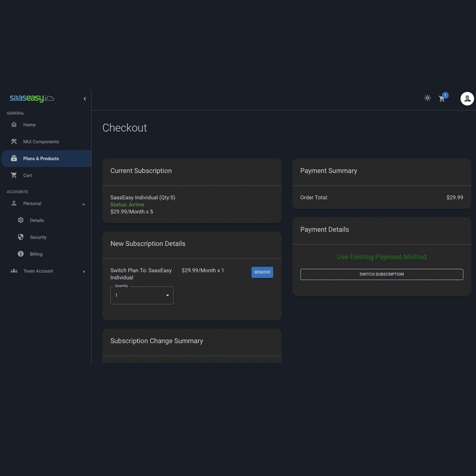Click the Personal person icon
The image size is (476, 476).
click(x=14, y=204)
